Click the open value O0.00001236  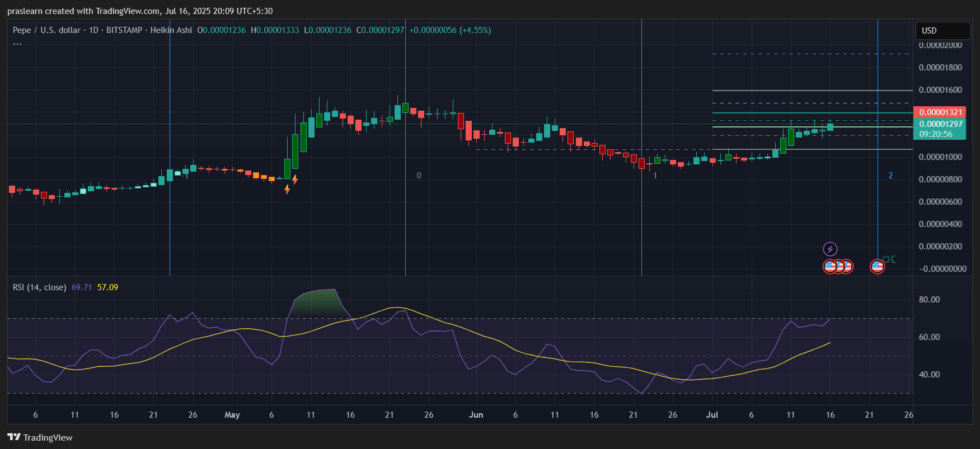[222, 30]
